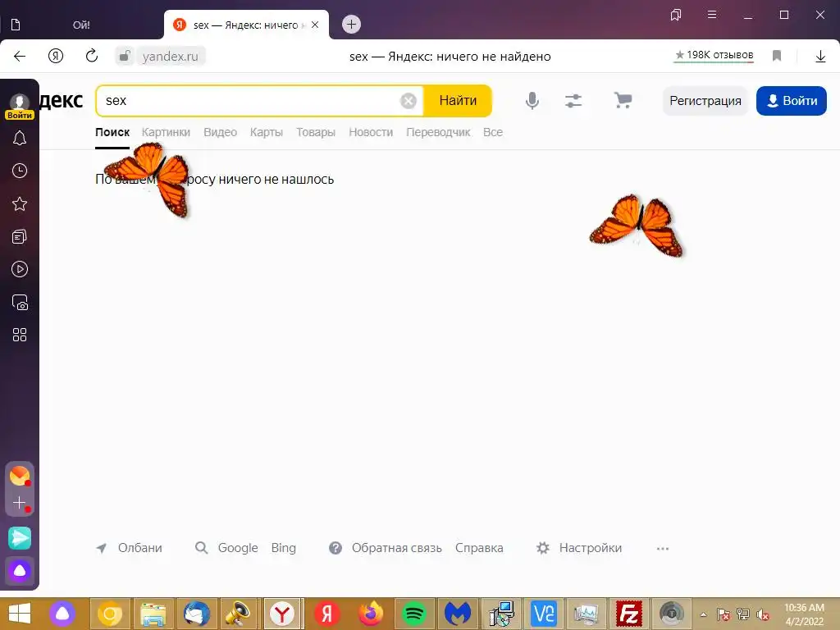The height and width of the screenshot is (630, 840).
Task: Expand the Все services list
Action: click(493, 132)
